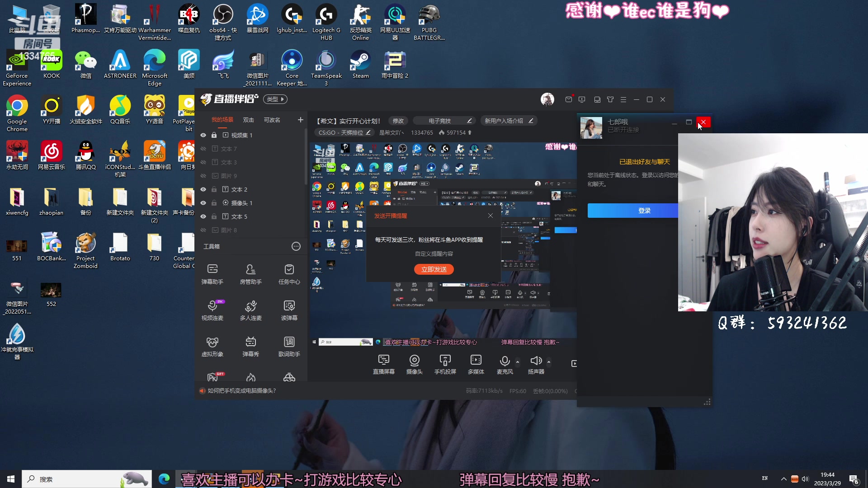Screen dimensions: 868x488
Task: Select the 可改名 scene tab
Action: click(x=272, y=120)
